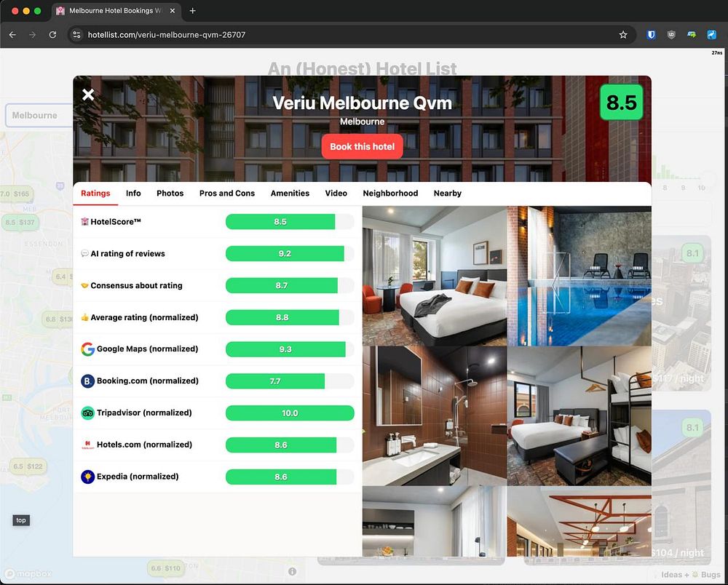Click the Book this hotel button
This screenshot has width=728, height=585.
[362, 146]
